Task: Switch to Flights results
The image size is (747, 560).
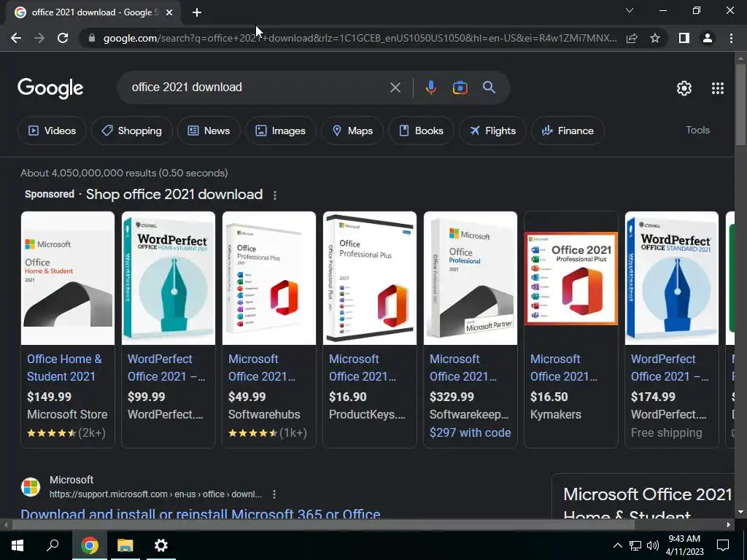Action: pyautogui.click(x=492, y=131)
